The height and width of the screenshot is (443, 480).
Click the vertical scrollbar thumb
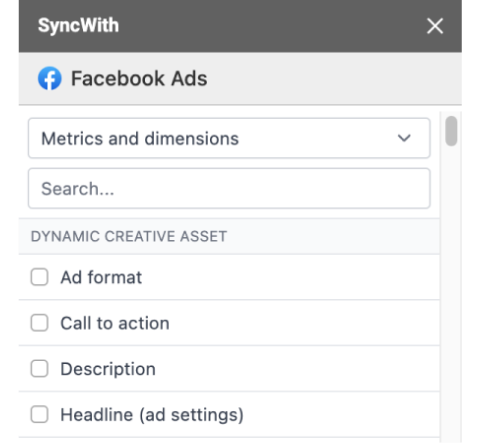(451, 131)
